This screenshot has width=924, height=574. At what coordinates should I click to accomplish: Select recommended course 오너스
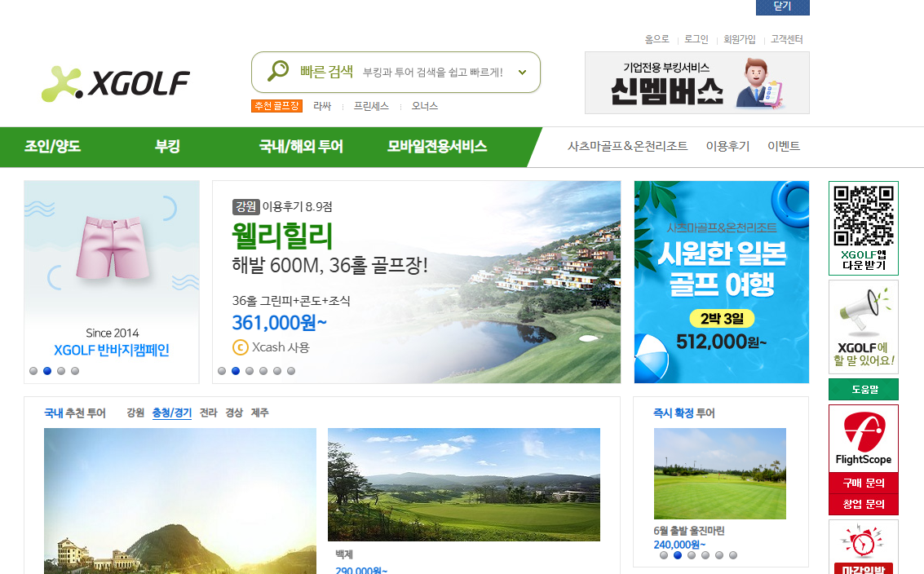click(424, 106)
